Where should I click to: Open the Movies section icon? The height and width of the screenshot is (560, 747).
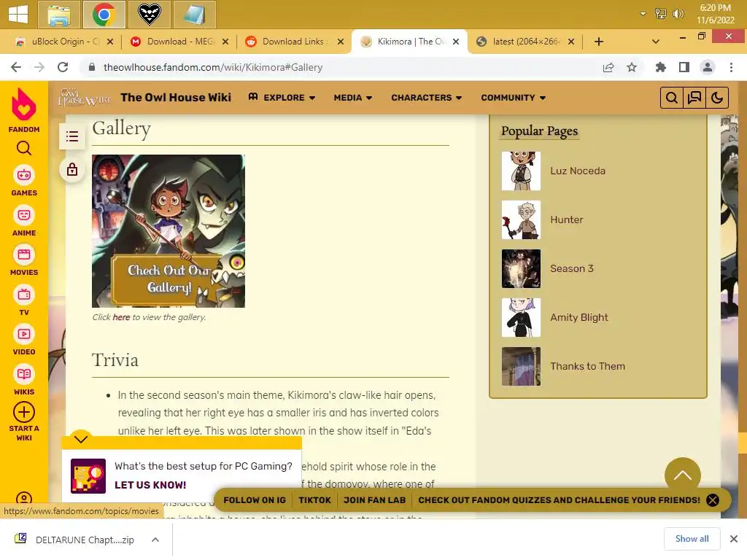coord(24,254)
